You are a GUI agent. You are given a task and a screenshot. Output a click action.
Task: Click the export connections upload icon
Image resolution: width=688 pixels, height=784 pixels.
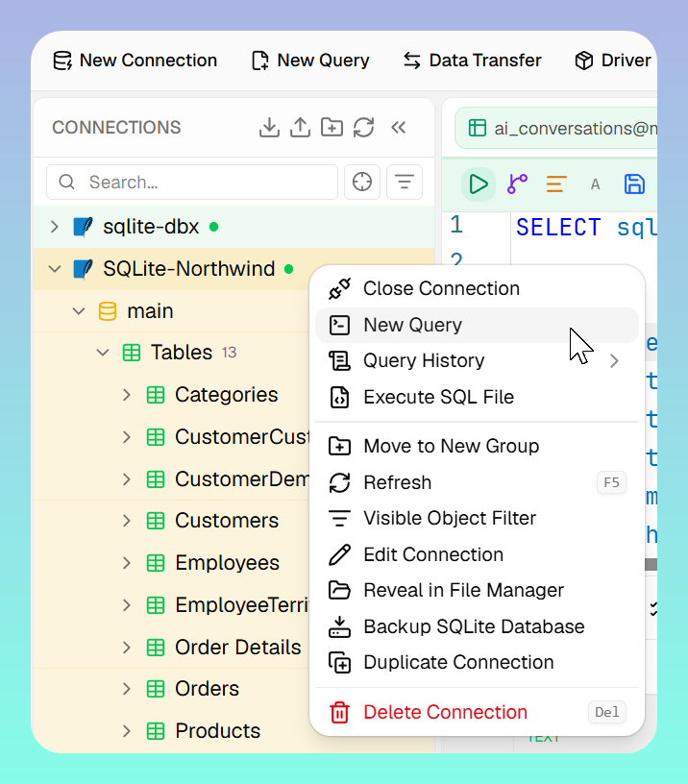click(x=300, y=128)
